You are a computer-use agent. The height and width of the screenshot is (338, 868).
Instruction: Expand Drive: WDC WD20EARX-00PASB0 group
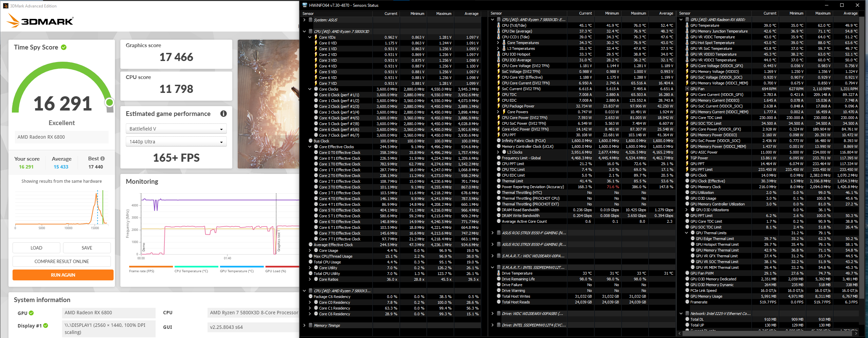(493, 314)
